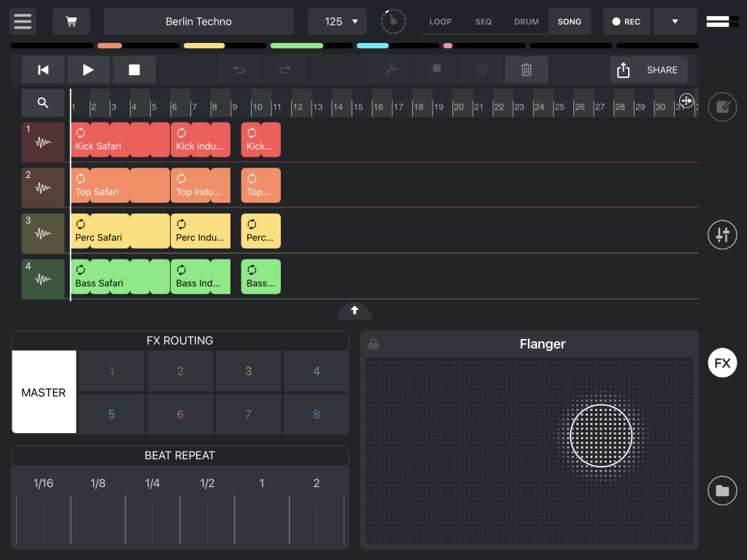Toggle the FX panel button
The image size is (747, 560).
tap(722, 363)
